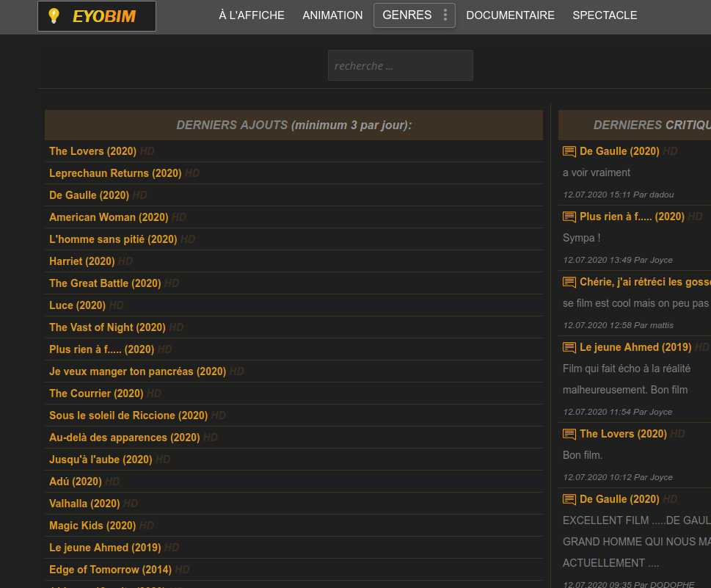The height and width of the screenshot is (588, 711).
Task: Click the comment icon beside Le jeune Ahmed review
Action: (x=569, y=347)
